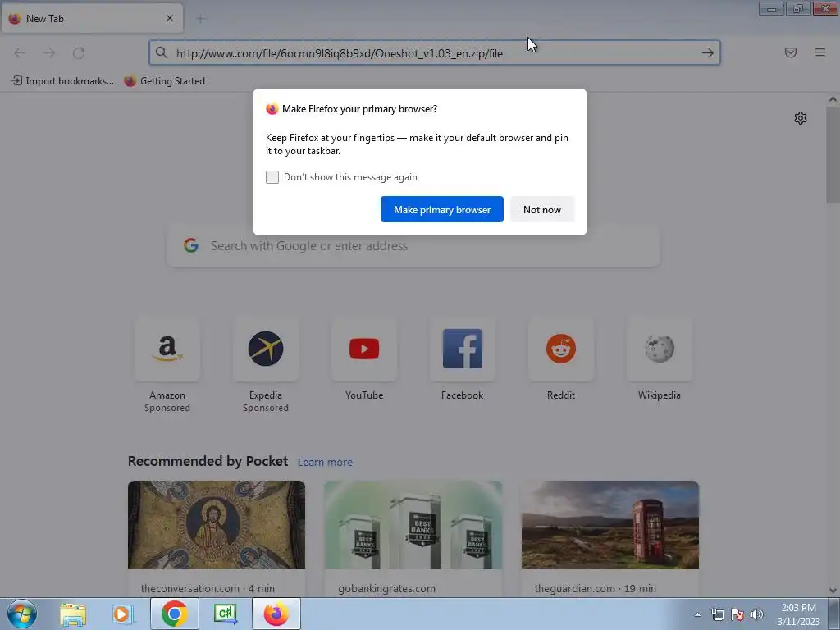Open theguardian.com phone booth thumbnail
Screen dimensions: 840x630
coord(610,525)
